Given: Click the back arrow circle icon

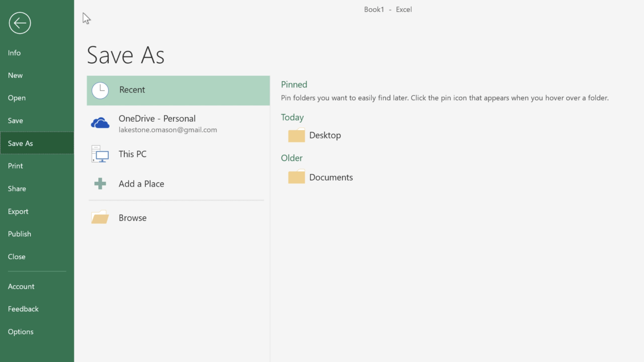Looking at the screenshot, I should coord(20,23).
